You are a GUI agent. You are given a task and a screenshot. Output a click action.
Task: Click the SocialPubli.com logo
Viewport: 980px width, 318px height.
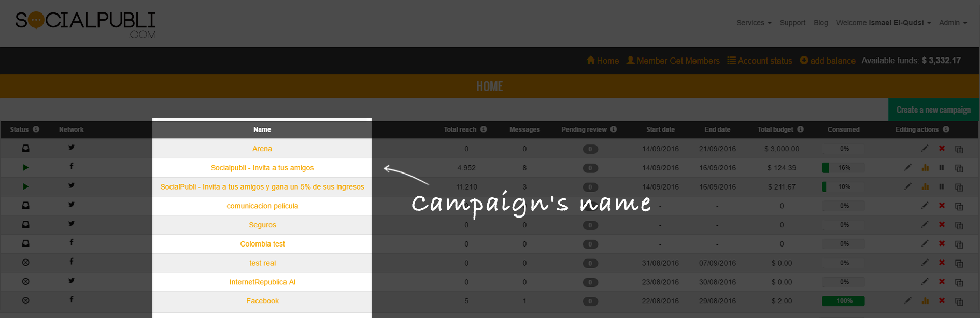[x=86, y=24]
